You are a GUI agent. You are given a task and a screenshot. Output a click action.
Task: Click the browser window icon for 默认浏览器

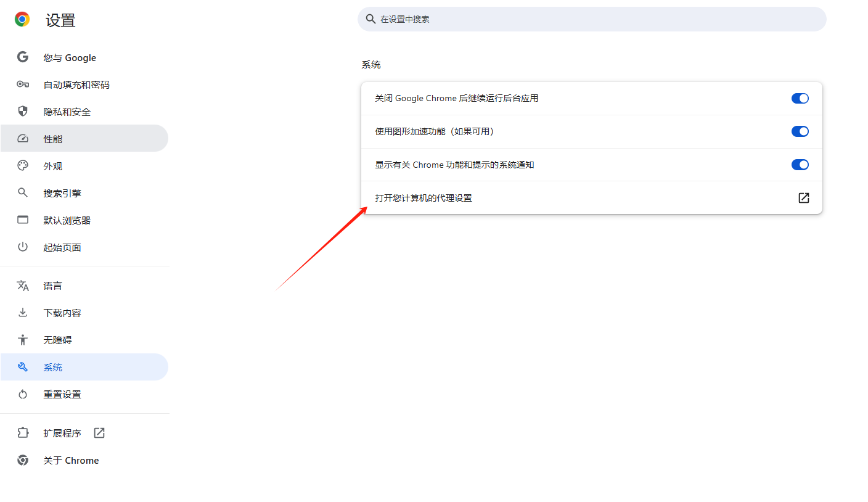(x=23, y=220)
